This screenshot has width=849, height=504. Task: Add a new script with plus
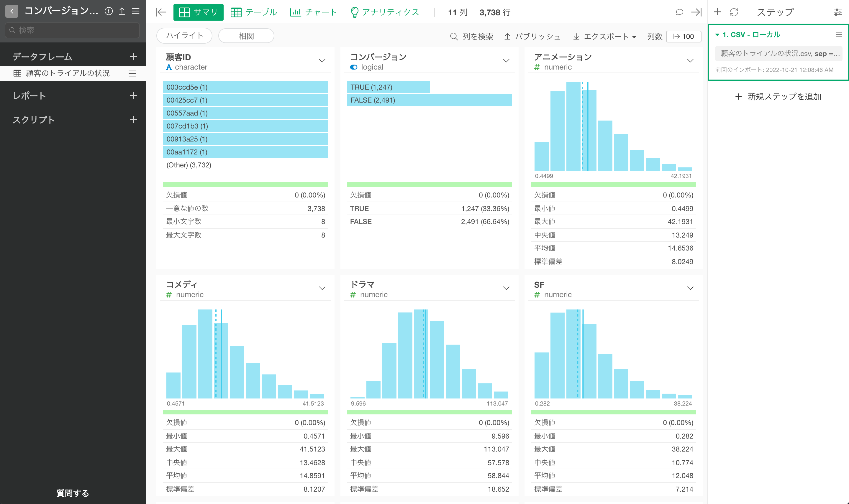coord(133,120)
